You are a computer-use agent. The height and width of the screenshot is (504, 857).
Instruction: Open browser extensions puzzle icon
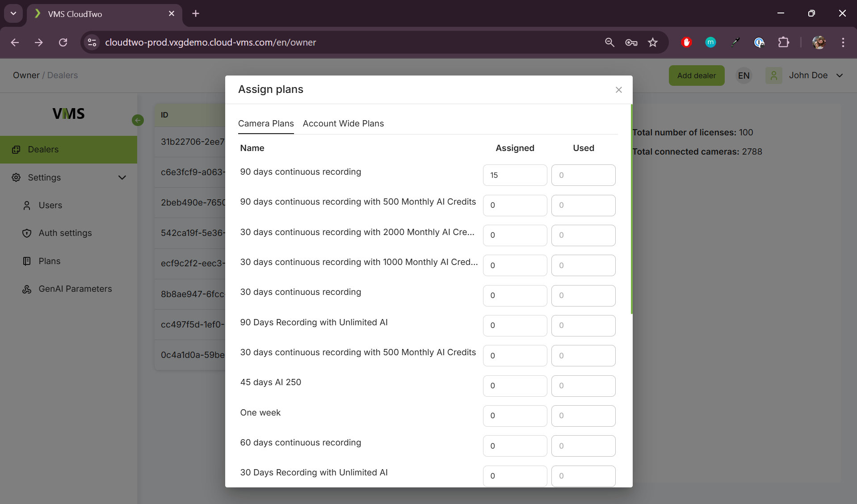pyautogui.click(x=783, y=42)
